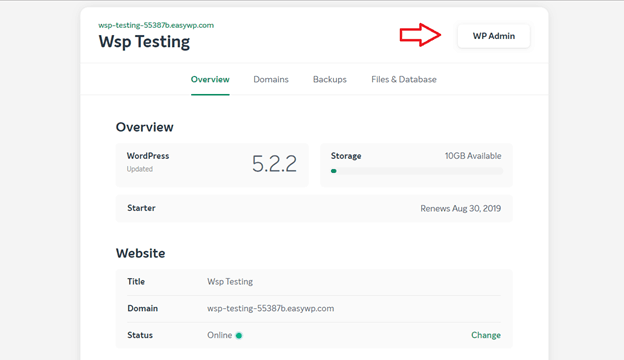Click the 10GB Available storage text
The width and height of the screenshot is (624, 360).
coord(473,156)
